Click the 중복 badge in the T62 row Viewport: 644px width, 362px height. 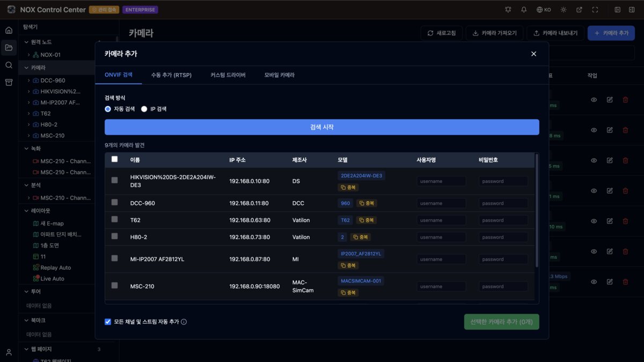(x=367, y=220)
